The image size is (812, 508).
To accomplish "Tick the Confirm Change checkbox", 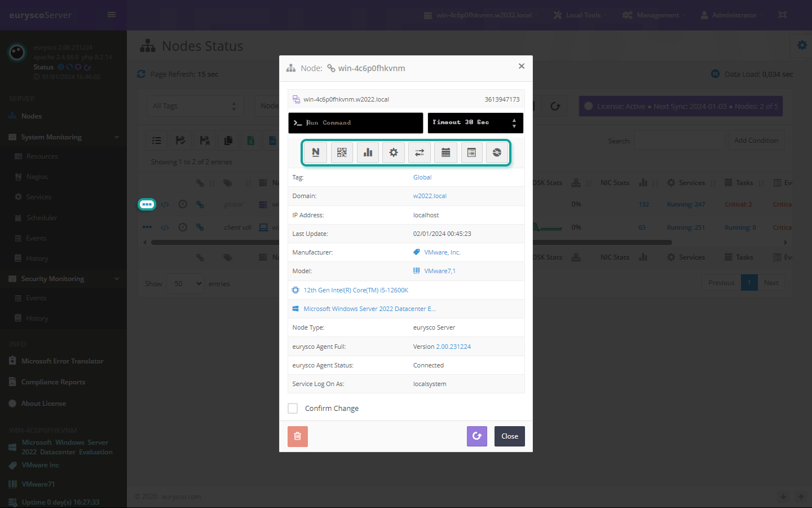I will [293, 408].
